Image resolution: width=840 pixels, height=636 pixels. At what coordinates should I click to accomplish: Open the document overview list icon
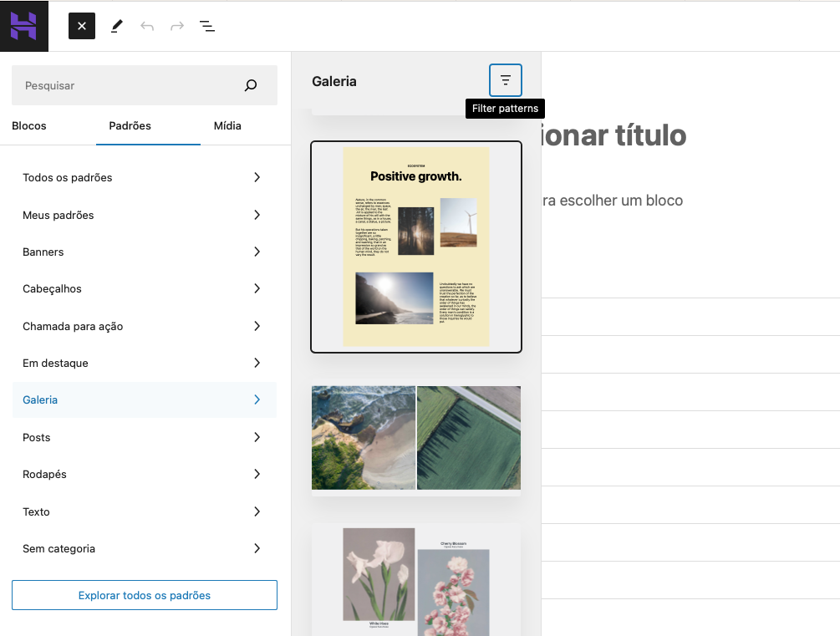(x=206, y=26)
